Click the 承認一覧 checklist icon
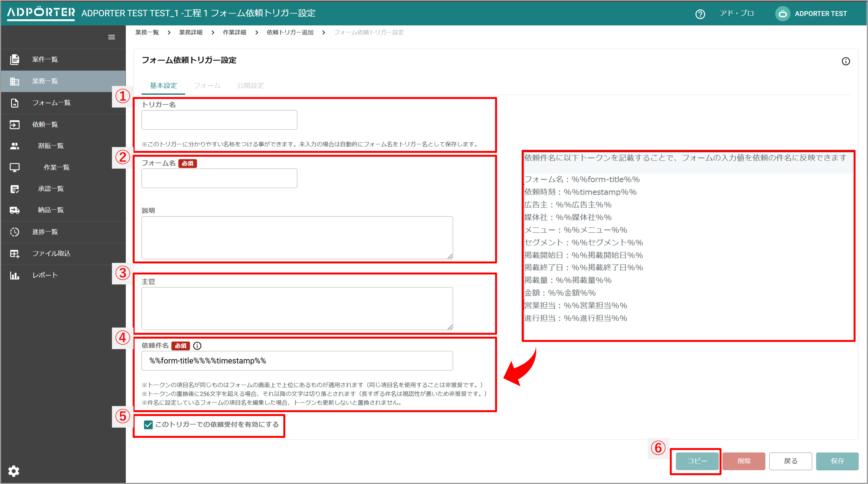This screenshot has height=484, width=868. coord(14,189)
